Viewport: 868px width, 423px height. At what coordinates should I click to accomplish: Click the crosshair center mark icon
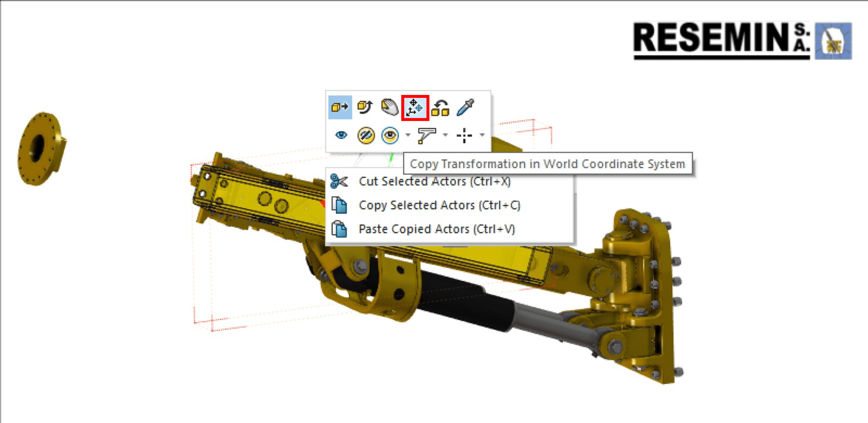[465, 135]
